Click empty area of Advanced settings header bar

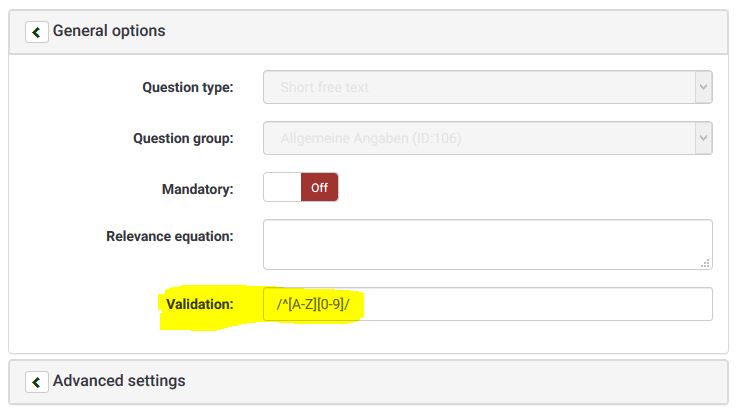(450, 381)
